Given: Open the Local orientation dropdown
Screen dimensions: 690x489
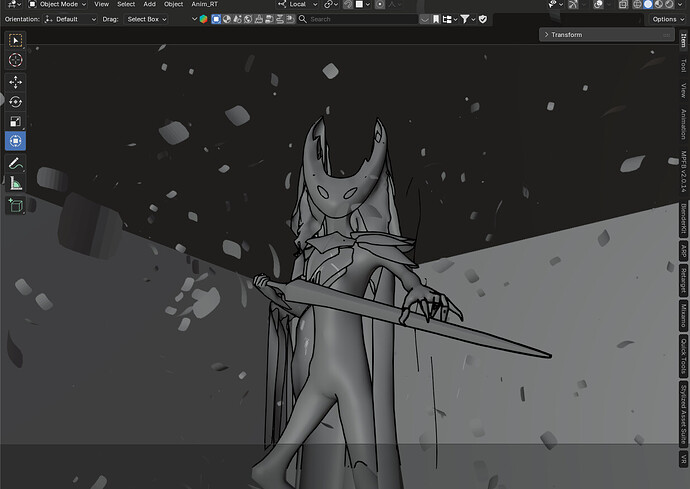Looking at the screenshot, I should (x=297, y=4).
